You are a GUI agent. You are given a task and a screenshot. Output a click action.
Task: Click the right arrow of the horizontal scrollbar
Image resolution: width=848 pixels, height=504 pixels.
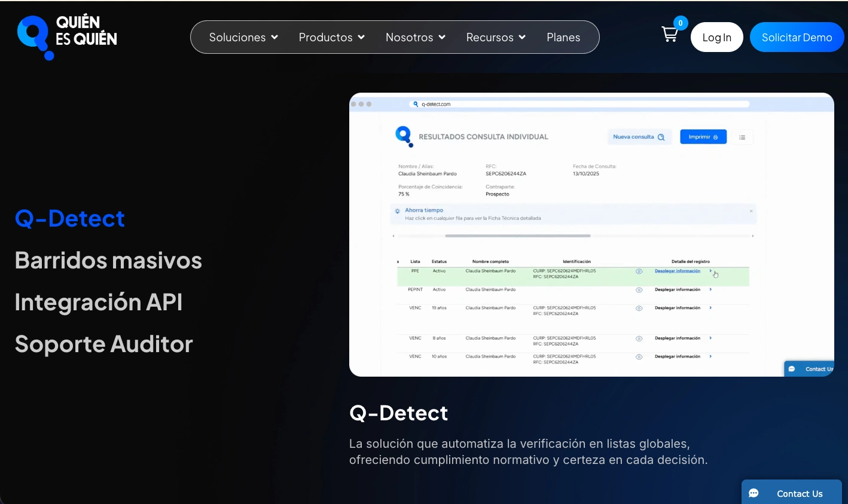753,236
